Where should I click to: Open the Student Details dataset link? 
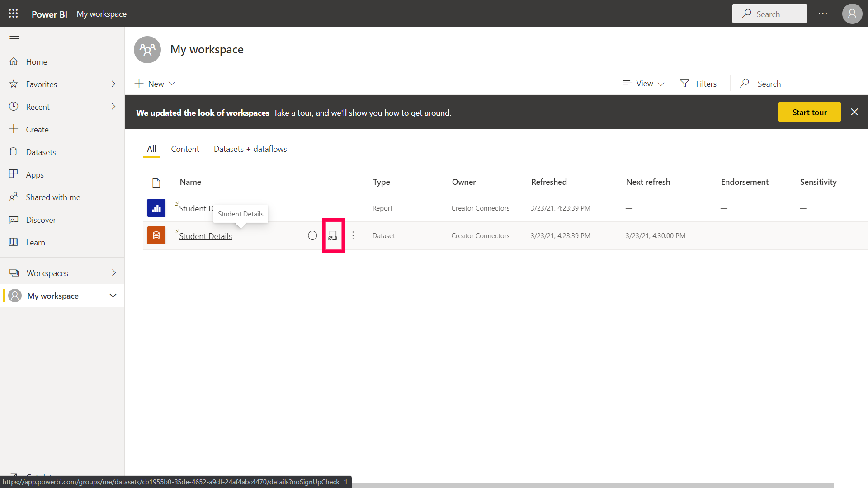coord(205,236)
